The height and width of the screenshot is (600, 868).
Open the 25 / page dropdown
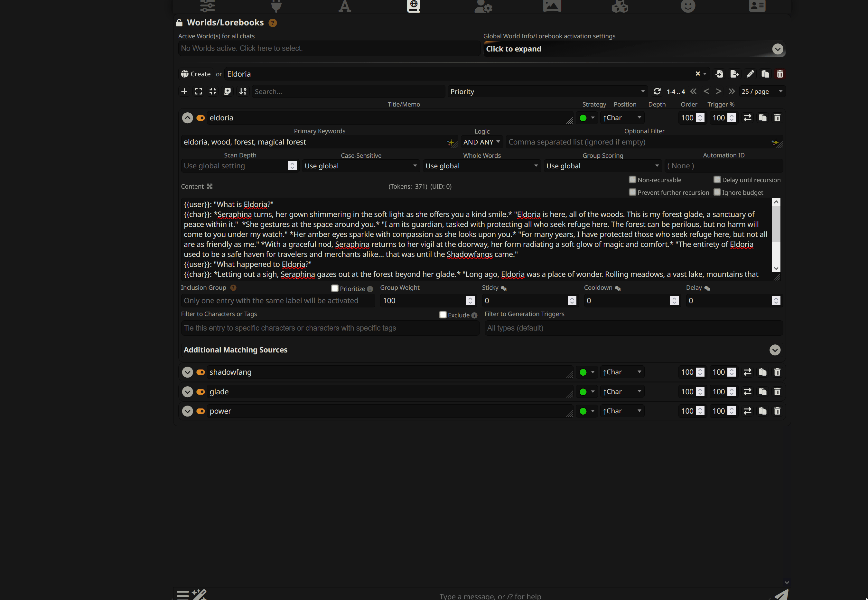(x=762, y=91)
